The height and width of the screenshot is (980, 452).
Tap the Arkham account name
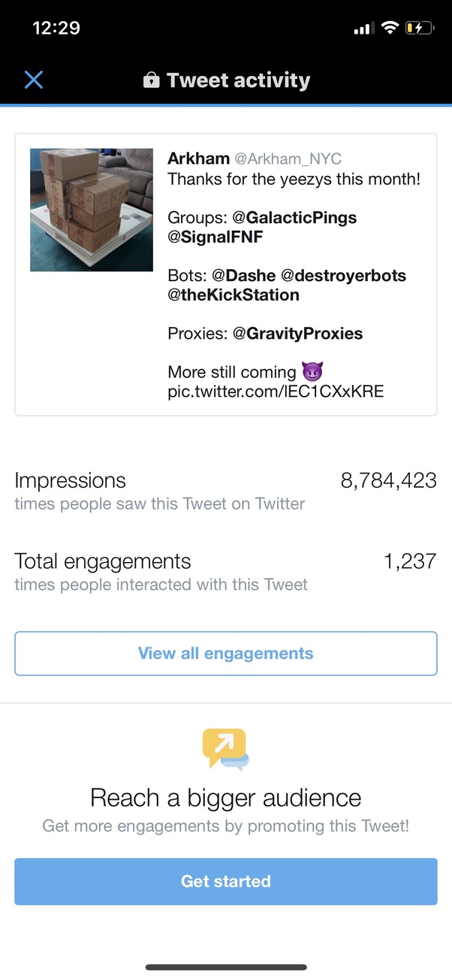[x=198, y=159]
